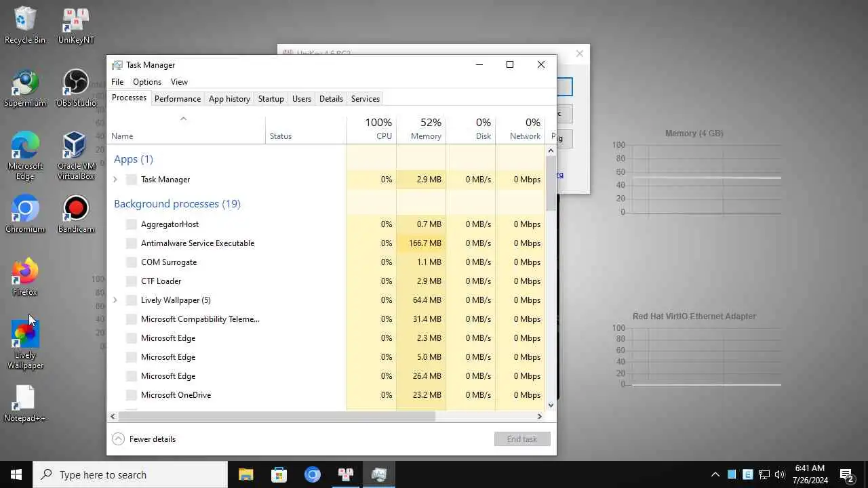Image resolution: width=868 pixels, height=488 pixels.
Task: Open Microsoft Store taskbar icon
Action: click(279, 474)
